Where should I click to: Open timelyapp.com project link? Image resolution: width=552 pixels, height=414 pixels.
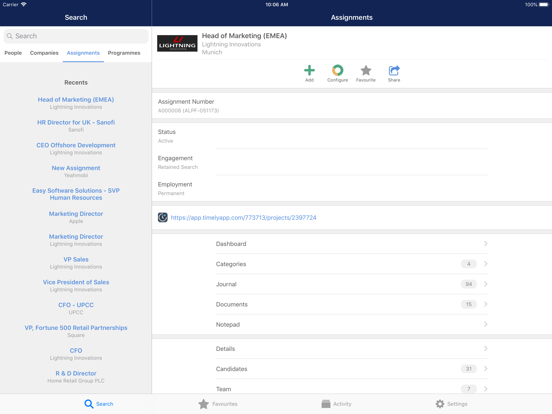(x=243, y=218)
